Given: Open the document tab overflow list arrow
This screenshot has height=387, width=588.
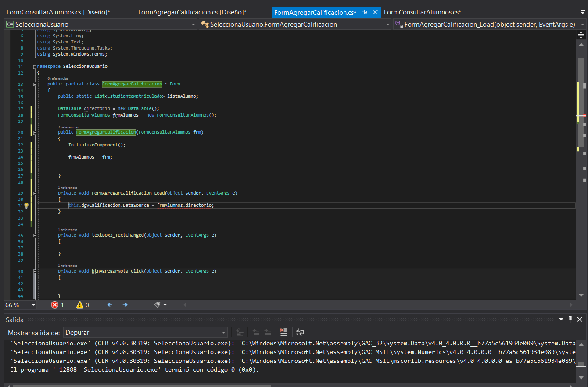Looking at the screenshot, I should (x=582, y=12).
